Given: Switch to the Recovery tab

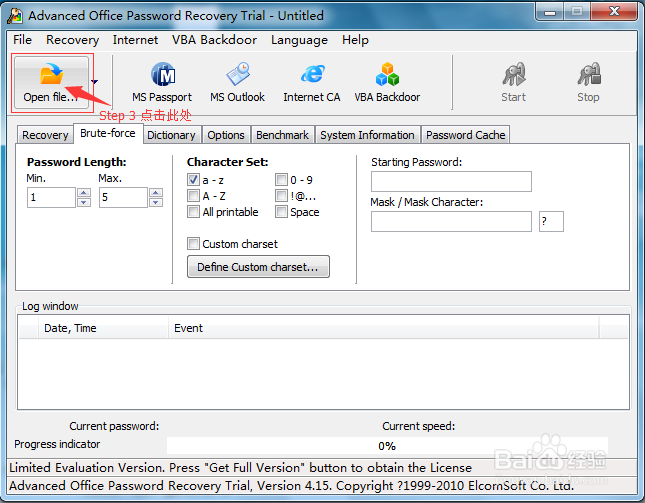Looking at the screenshot, I should 45,135.
